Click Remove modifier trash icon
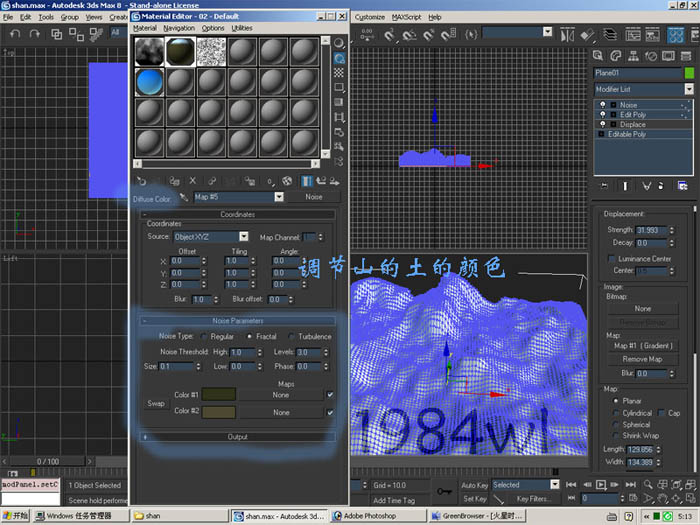700x525 pixels. (x=661, y=186)
